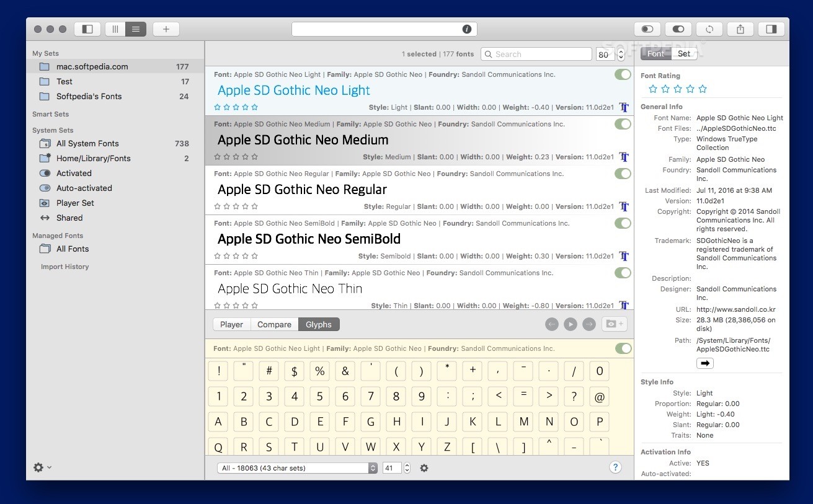Image resolution: width=813 pixels, height=504 pixels.
Task: Visit the sandoll.co.kr URL link
Action: coord(735,309)
